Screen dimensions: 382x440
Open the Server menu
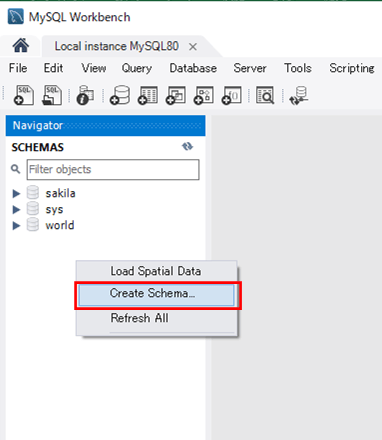pos(250,68)
